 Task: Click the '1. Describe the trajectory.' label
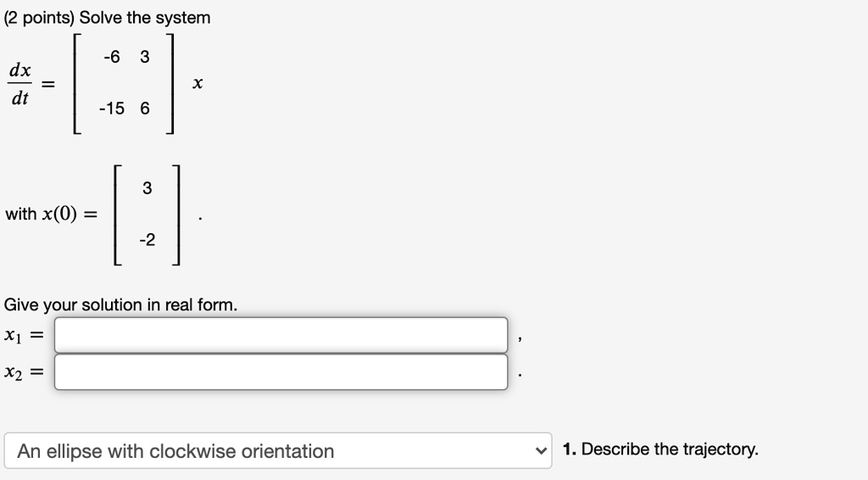660,449
